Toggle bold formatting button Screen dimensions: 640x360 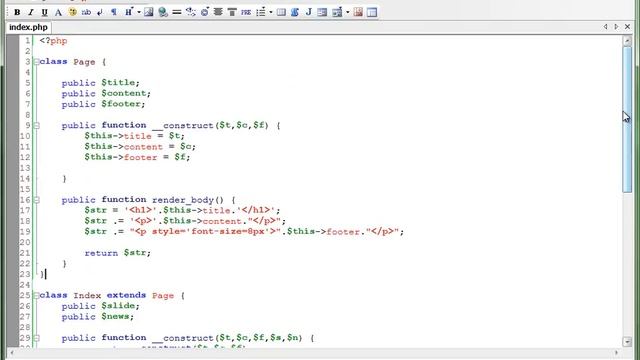click(17, 12)
